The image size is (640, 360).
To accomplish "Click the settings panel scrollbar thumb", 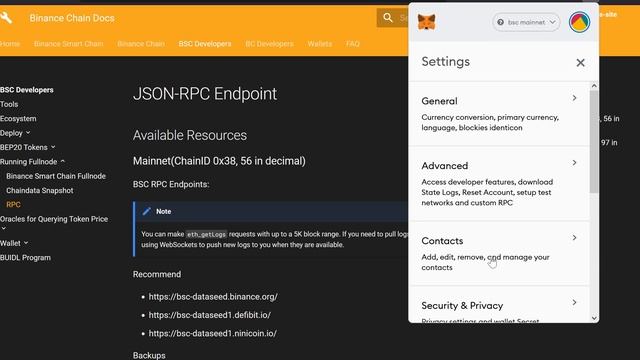I will [x=594, y=141].
